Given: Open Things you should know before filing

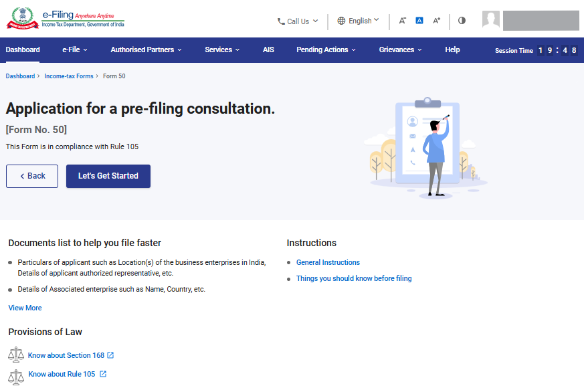Looking at the screenshot, I should (354, 278).
